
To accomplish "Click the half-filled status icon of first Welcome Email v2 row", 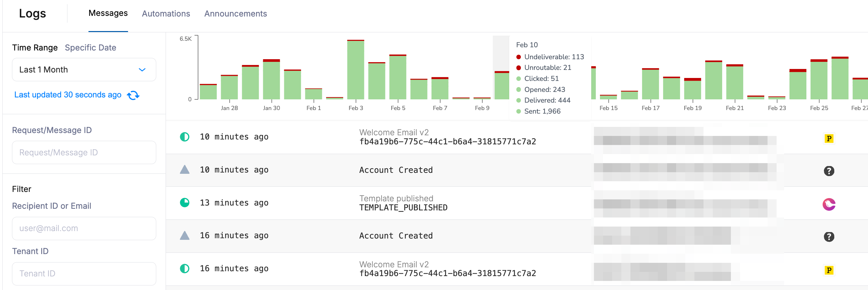I will pos(185,137).
